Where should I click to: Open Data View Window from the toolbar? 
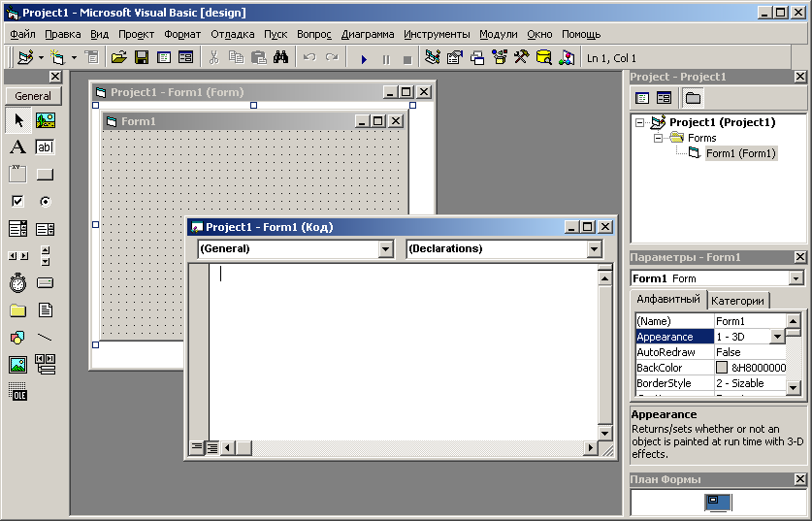point(543,57)
